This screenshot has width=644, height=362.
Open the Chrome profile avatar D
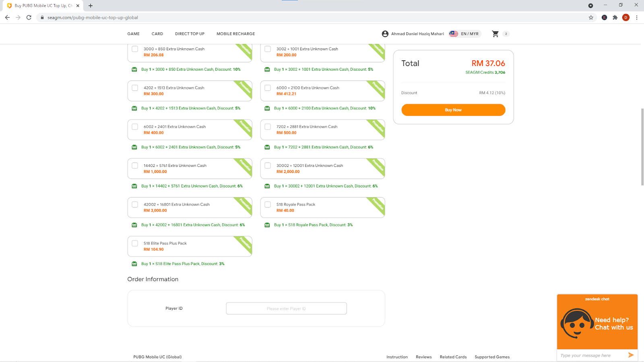click(x=626, y=17)
